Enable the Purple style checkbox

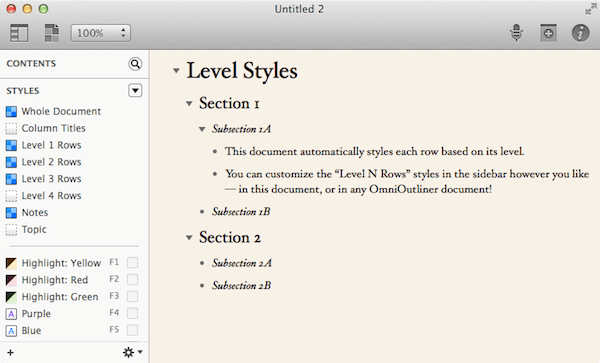click(132, 313)
